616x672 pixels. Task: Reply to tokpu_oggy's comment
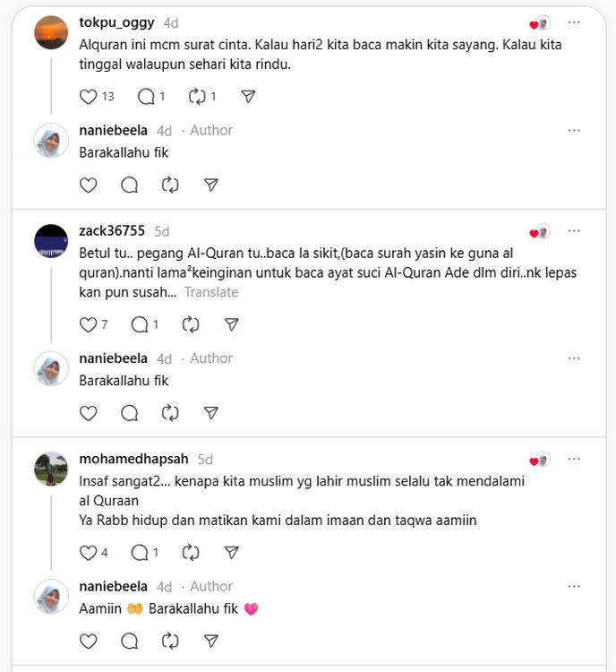pos(146,97)
